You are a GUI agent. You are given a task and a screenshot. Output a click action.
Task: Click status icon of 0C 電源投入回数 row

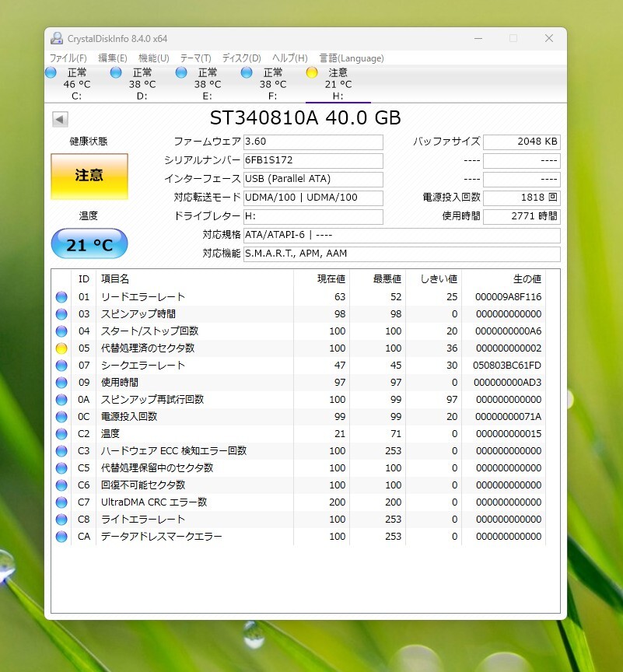click(x=61, y=417)
